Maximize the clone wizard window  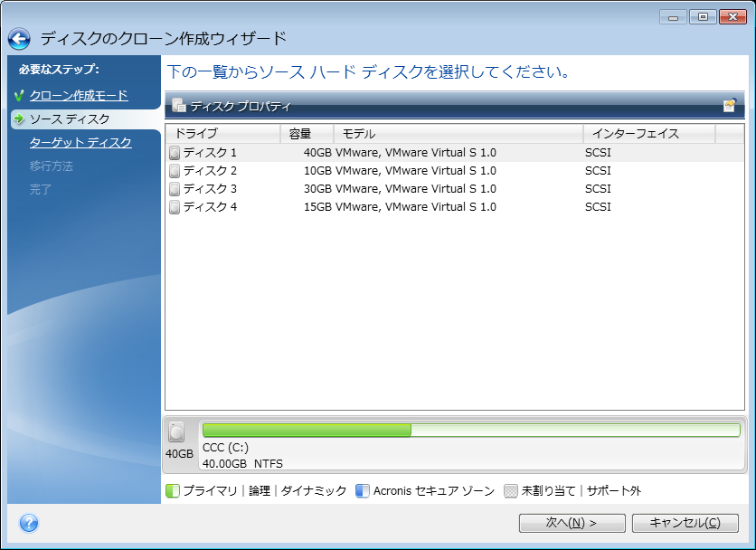coord(703,17)
